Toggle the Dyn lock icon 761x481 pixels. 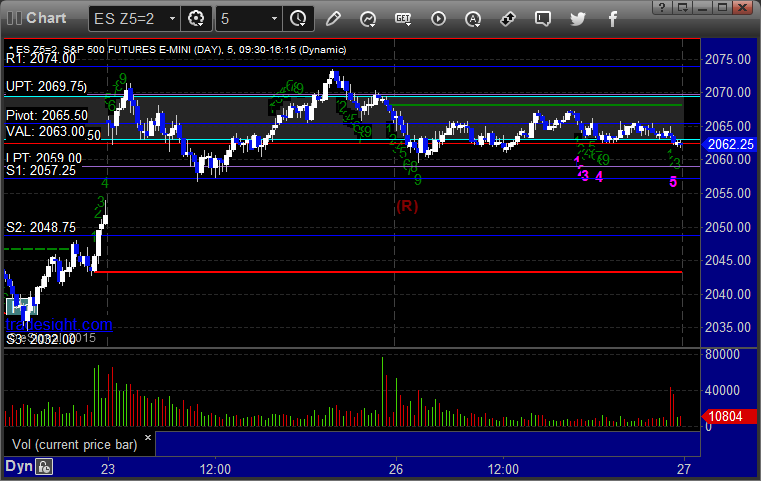(x=44, y=467)
